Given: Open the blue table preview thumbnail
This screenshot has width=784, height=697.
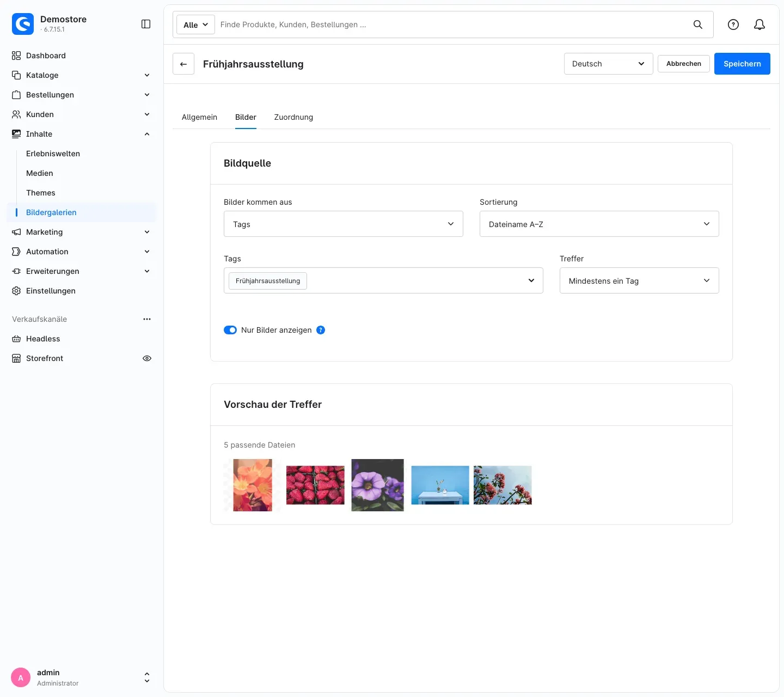Looking at the screenshot, I should click(x=440, y=485).
